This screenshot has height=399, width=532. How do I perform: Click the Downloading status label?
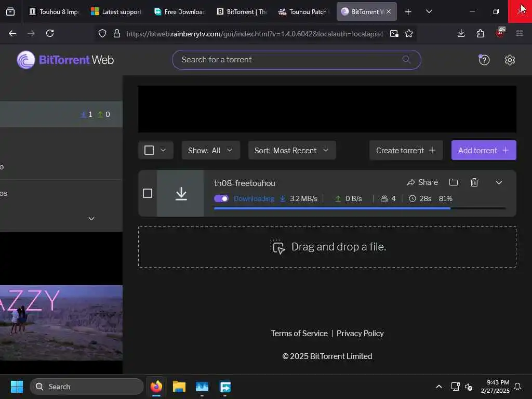254,199
